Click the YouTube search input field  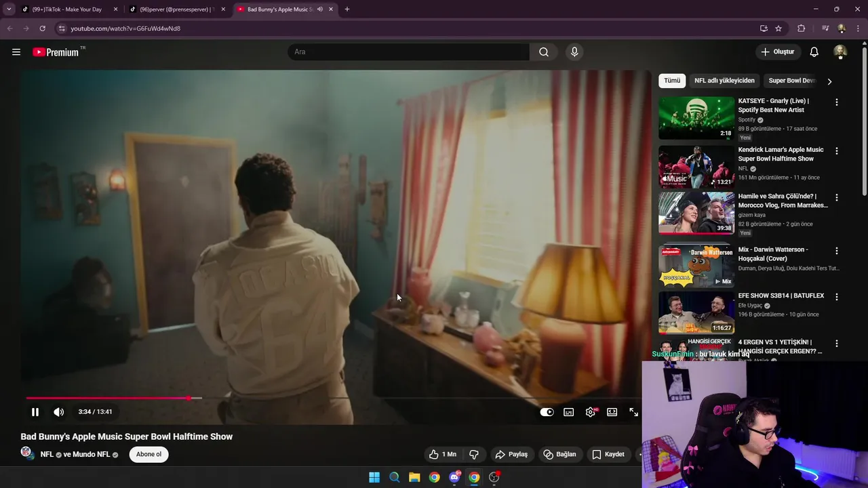[x=408, y=52]
